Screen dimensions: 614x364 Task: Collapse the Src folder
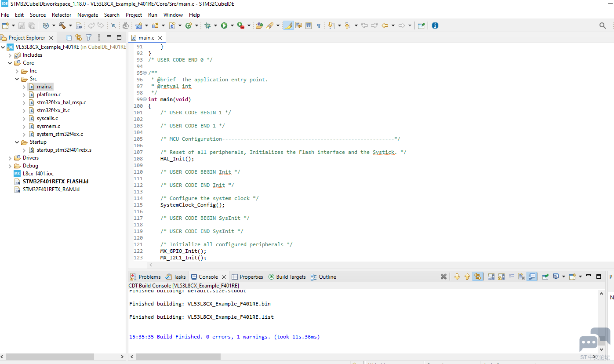17,79
